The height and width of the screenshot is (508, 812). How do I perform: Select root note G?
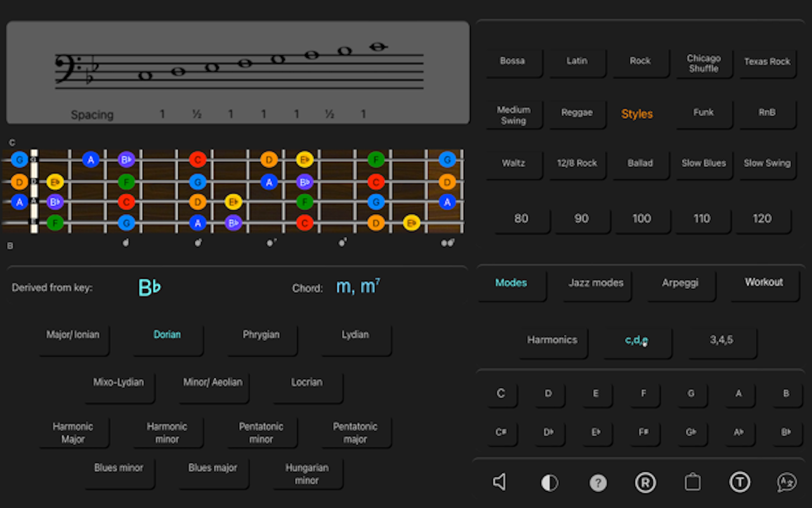point(691,394)
